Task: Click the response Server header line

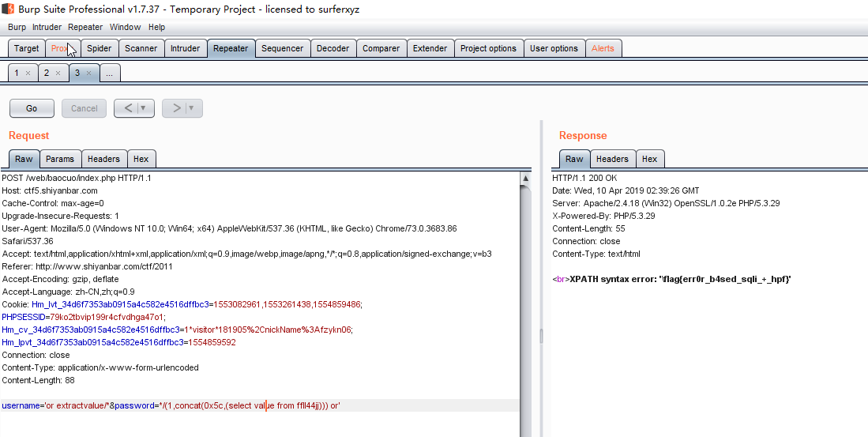Action: [x=666, y=203]
